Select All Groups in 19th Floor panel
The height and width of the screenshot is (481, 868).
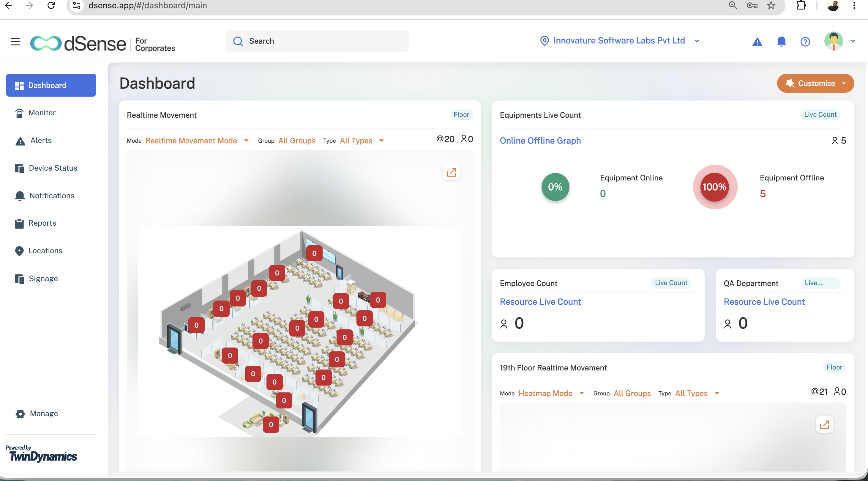pyautogui.click(x=632, y=393)
